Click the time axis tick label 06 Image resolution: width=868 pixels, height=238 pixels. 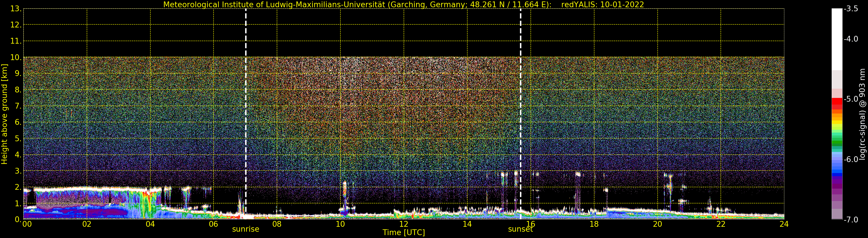pos(214,224)
